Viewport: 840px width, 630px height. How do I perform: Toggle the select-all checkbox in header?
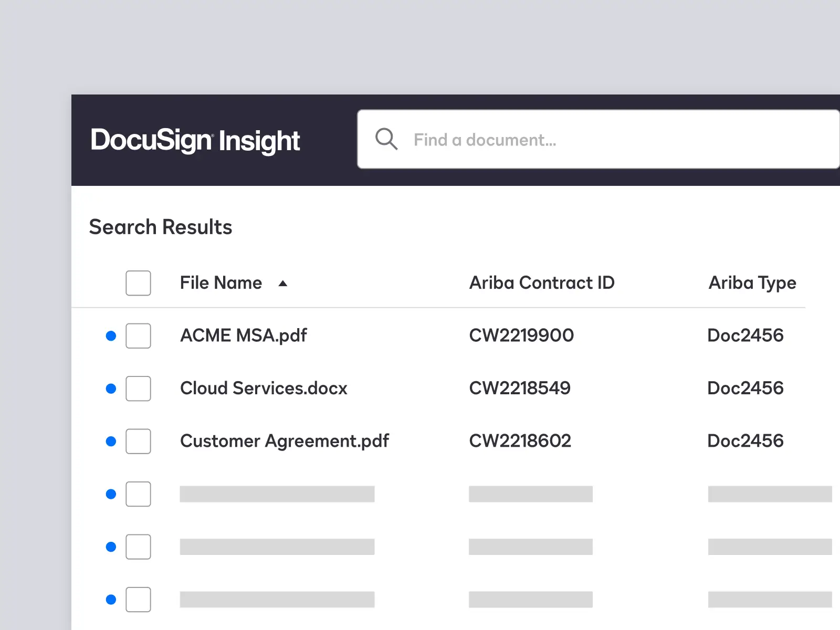[x=139, y=283]
